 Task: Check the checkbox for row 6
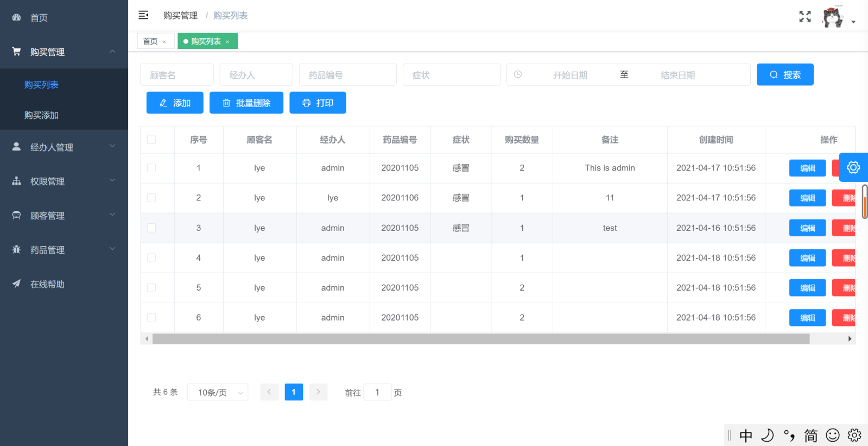(x=151, y=318)
